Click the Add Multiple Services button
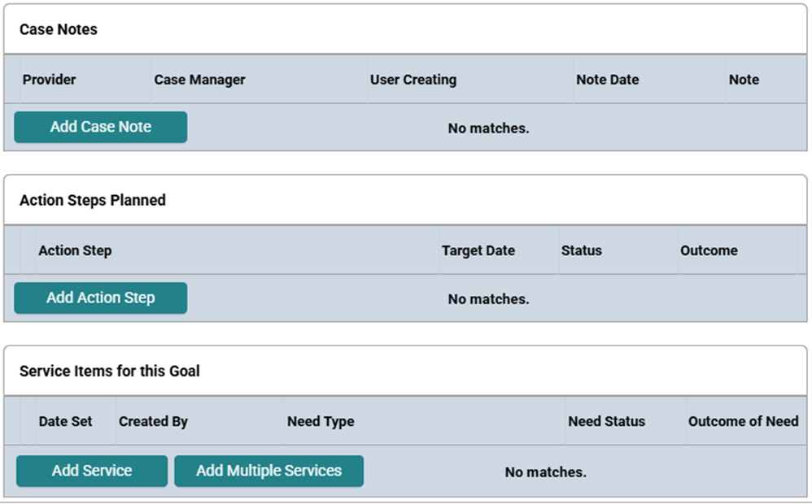The height and width of the screenshot is (504, 812). [268, 471]
